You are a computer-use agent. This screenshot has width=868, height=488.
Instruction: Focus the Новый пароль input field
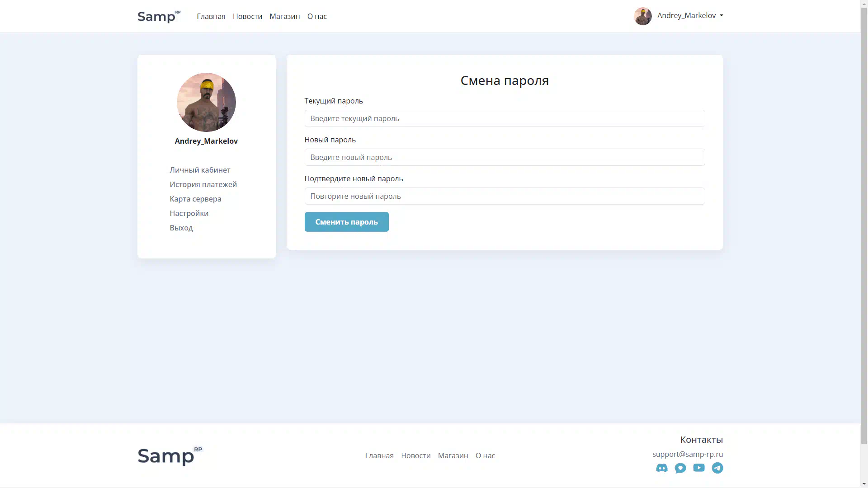click(505, 157)
